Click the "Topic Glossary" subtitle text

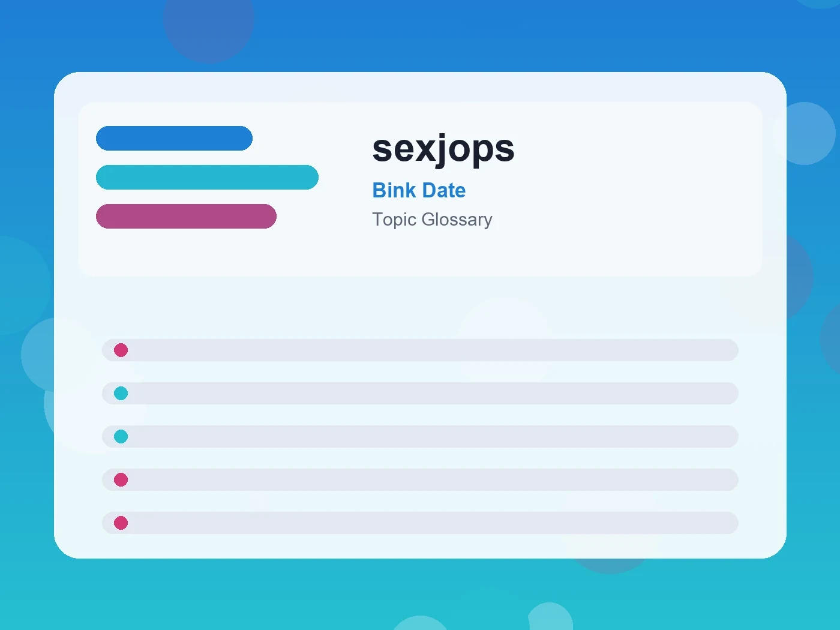(432, 220)
